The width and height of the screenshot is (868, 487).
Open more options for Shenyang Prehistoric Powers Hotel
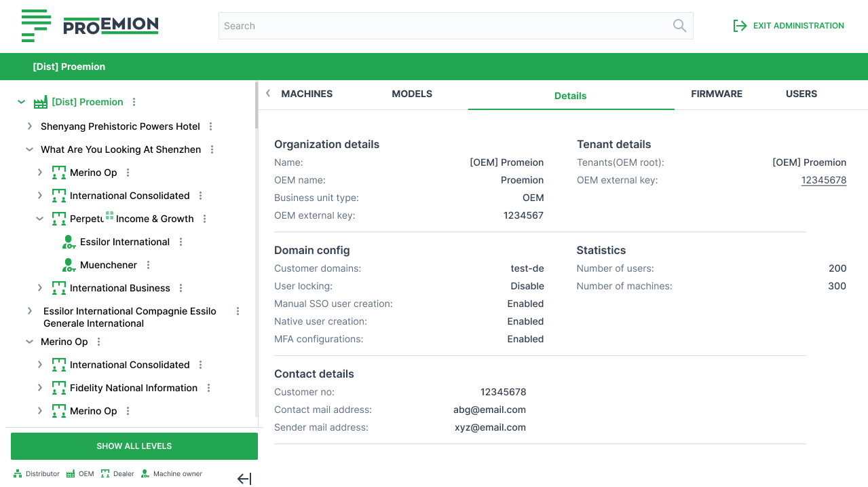[x=211, y=126]
